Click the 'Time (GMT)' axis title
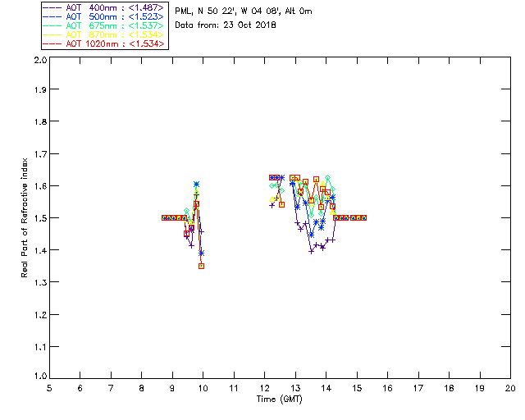The image size is (525, 420). point(279,399)
